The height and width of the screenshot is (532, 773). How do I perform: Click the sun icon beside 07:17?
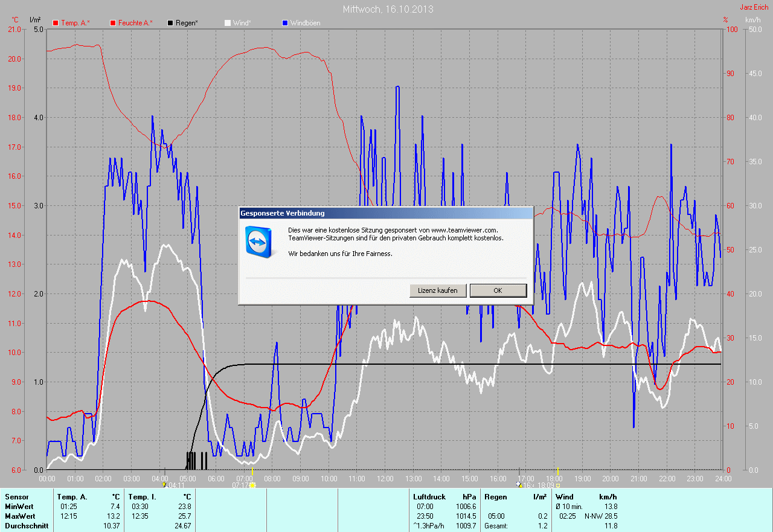click(252, 484)
